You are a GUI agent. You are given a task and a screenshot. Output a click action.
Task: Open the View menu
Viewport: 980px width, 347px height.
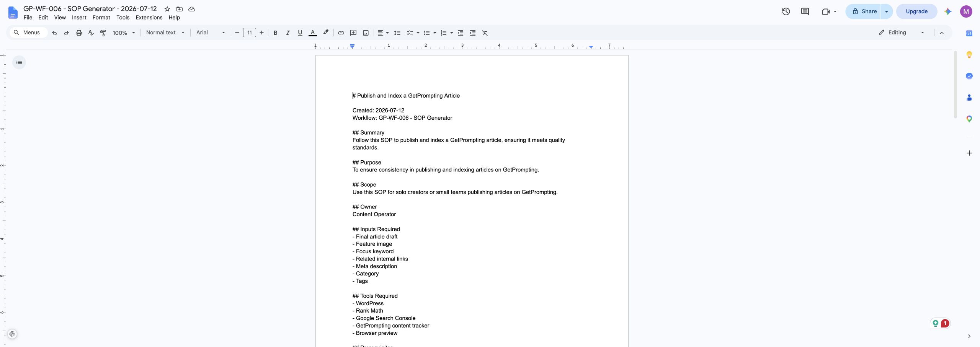pos(60,18)
